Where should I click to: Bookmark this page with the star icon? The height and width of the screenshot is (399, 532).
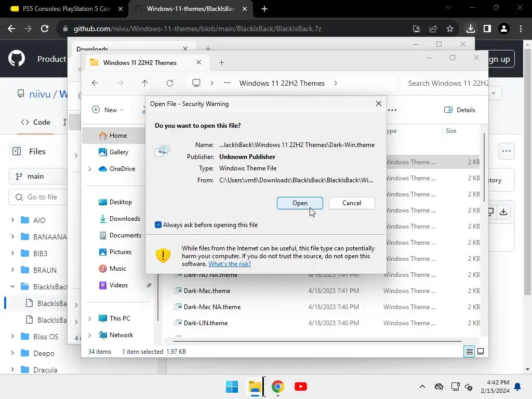pyautogui.click(x=449, y=29)
